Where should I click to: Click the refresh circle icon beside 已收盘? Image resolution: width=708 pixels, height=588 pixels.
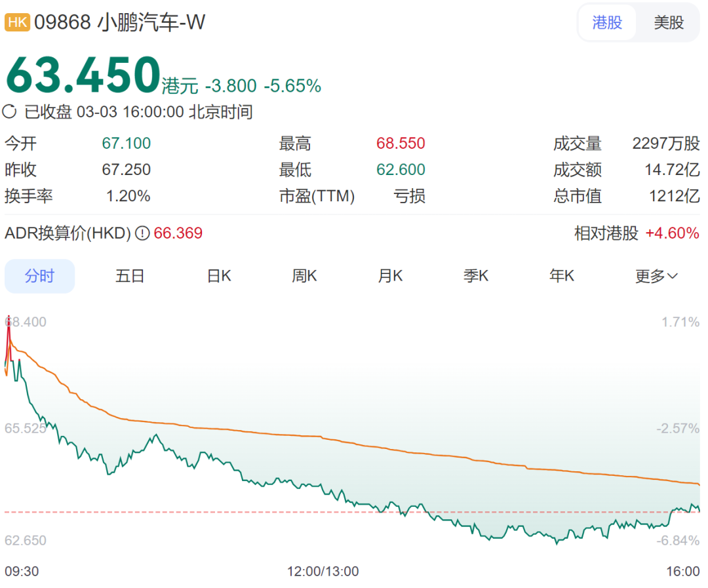point(10,111)
